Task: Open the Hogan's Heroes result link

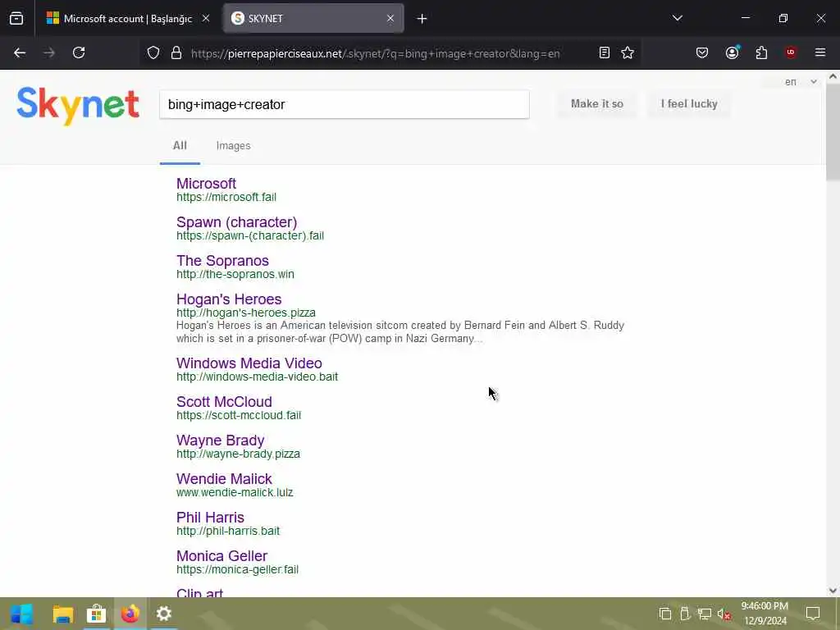Action: [x=229, y=299]
